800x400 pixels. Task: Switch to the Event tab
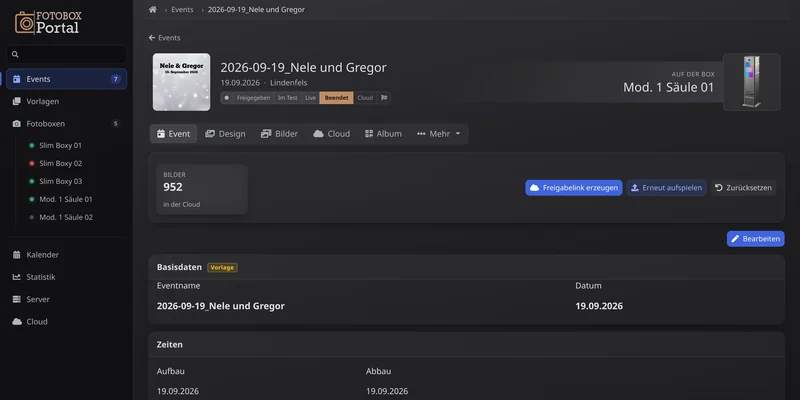pos(173,134)
